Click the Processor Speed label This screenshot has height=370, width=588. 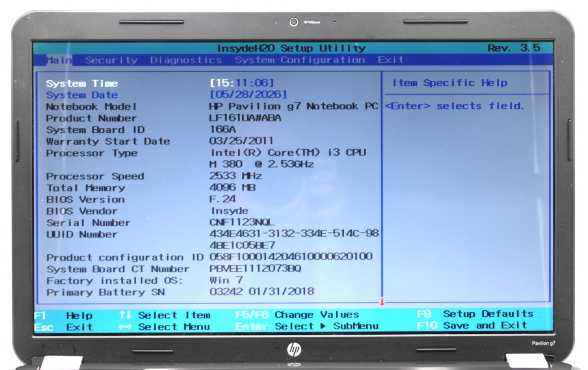95,176
